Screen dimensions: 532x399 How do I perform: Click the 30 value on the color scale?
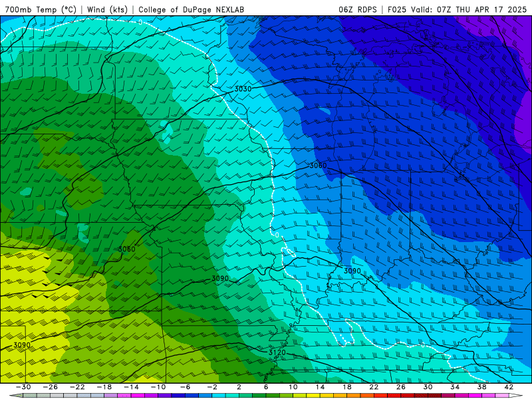[x=428, y=387]
